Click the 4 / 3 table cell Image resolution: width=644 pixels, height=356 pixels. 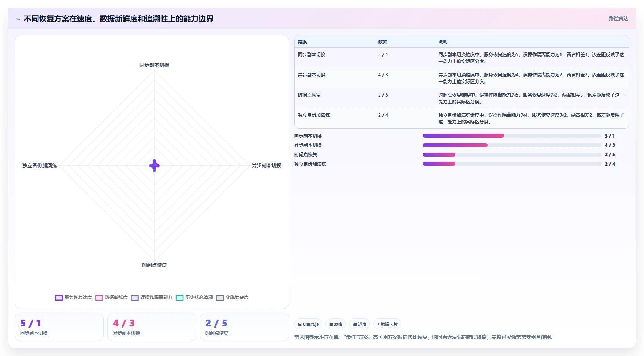click(383, 75)
